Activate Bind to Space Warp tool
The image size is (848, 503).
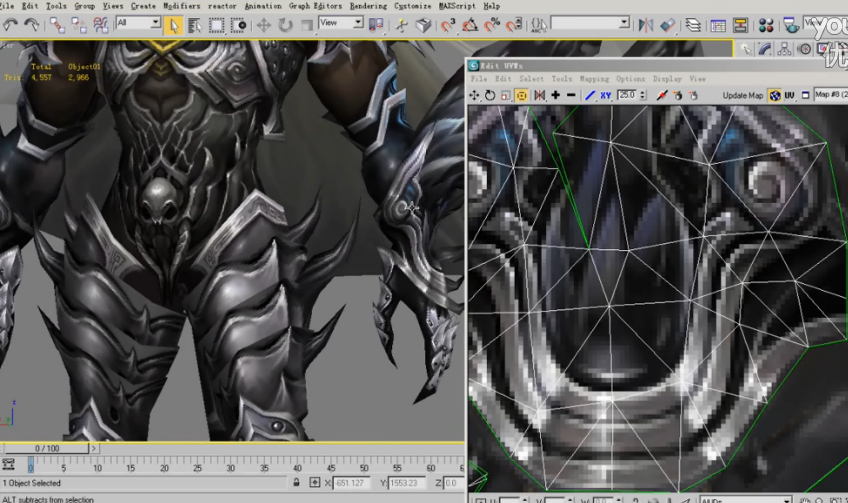coord(101,25)
